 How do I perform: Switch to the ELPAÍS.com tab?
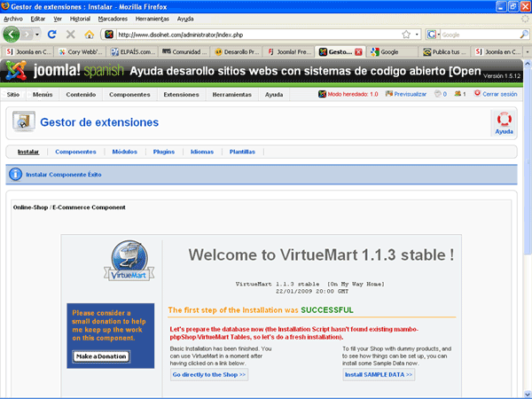click(133, 52)
